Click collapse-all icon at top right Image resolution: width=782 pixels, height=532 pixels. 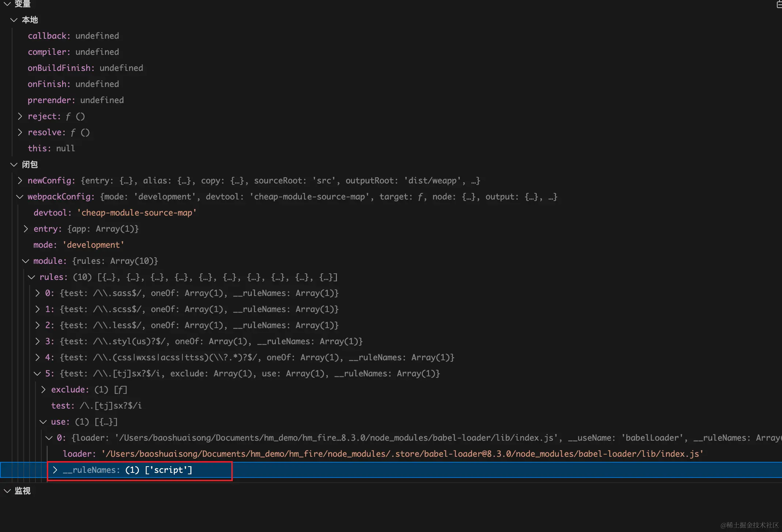click(779, 4)
